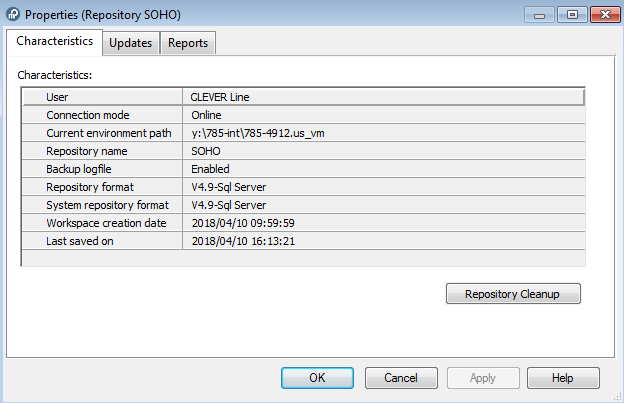Select the Connection mode label cell
This screenshot has width=624, height=403.
pos(102,115)
